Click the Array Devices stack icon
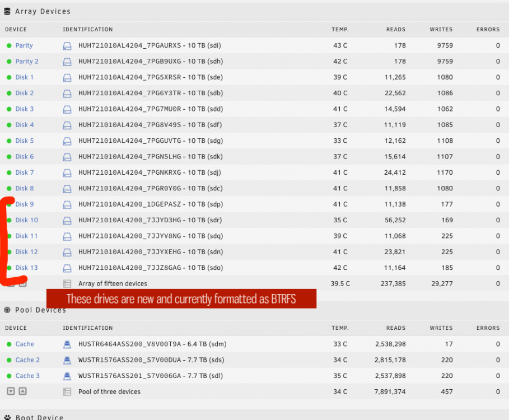Screen dimensions: 509x420 click(x=7, y=12)
